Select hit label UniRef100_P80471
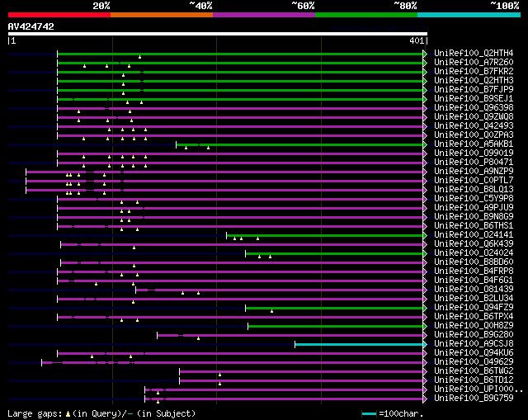 [474, 163]
